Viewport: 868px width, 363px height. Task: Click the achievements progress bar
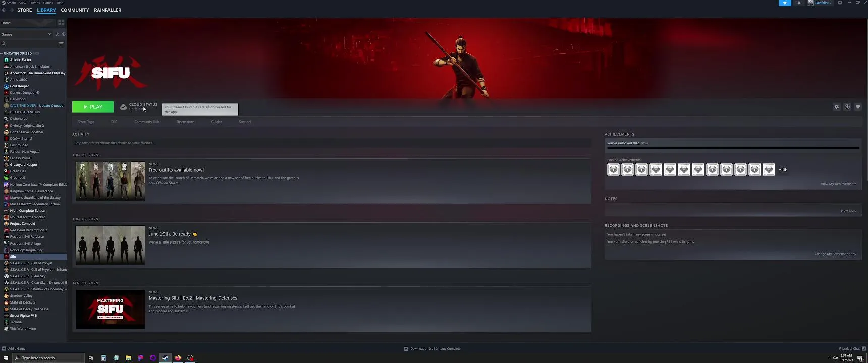[x=733, y=148]
